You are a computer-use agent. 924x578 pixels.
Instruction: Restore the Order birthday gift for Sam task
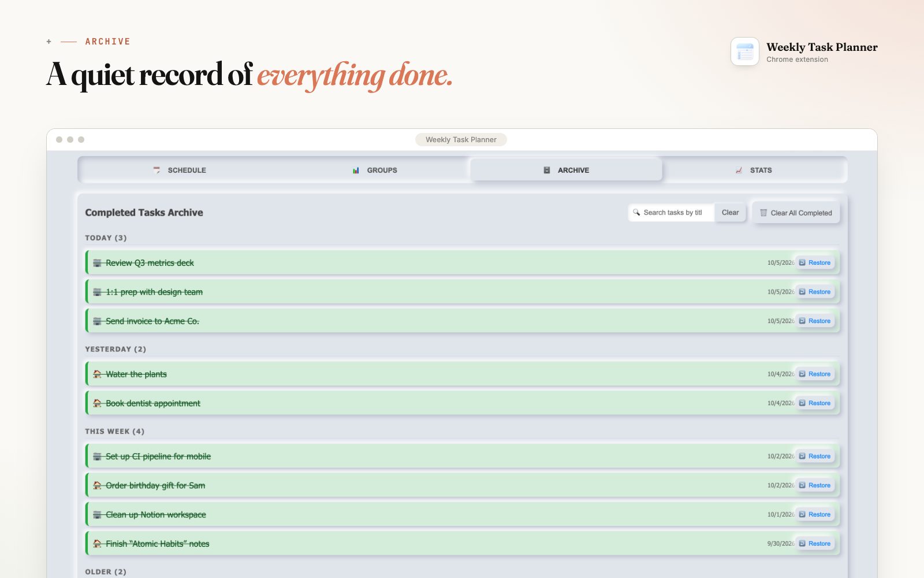(x=815, y=486)
